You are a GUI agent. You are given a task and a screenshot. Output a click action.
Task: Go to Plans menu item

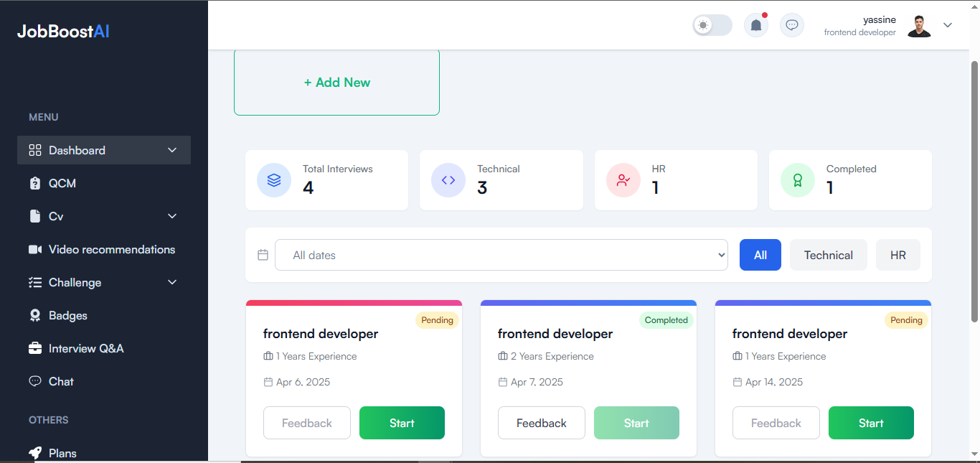[x=104, y=453]
